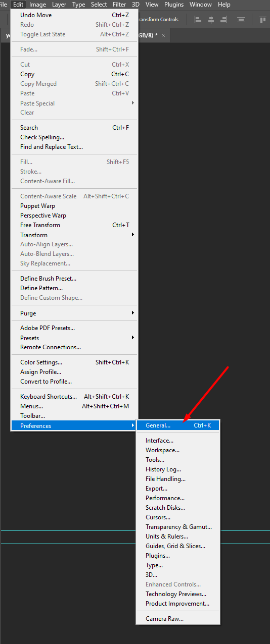Viewport: 270px width, 644px height.
Task: Open File Handling... preferences
Action: click(178, 479)
